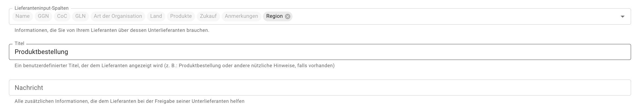The height and width of the screenshot is (109, 644).
Task: Select the GLN chip
Action: click(x=80, y=16)
